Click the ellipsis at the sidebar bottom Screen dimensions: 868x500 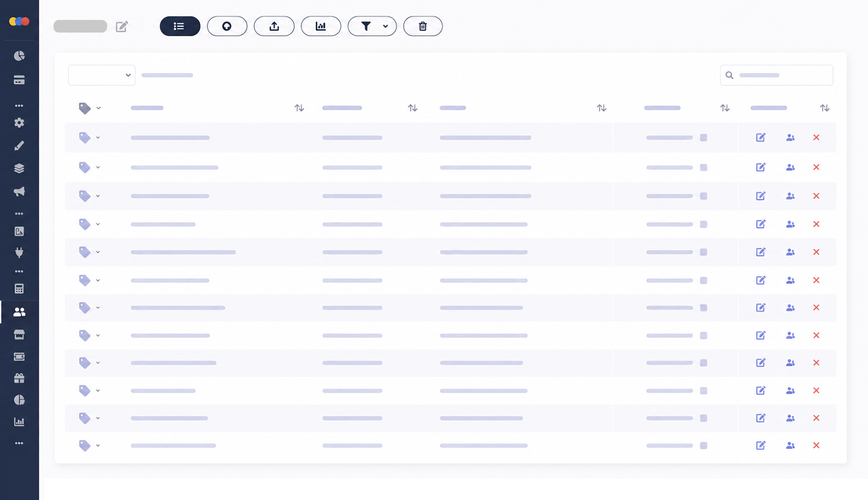pos(19,443)
